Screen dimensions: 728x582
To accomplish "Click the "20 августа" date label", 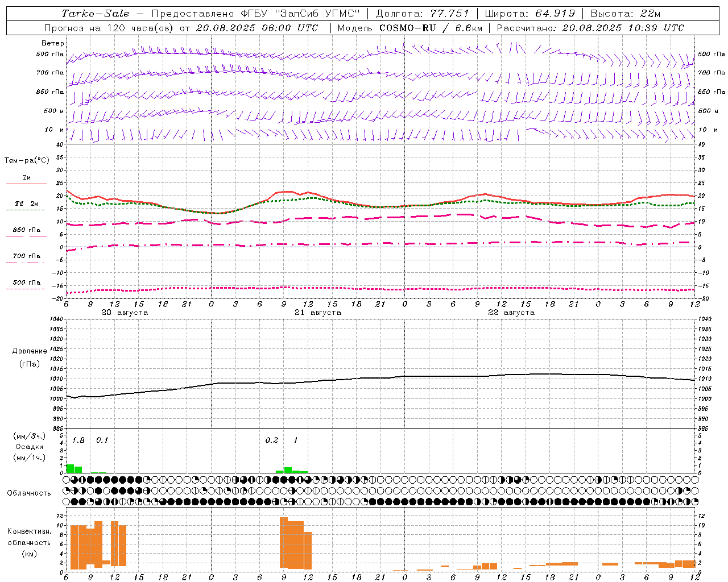I will pos(125,313).
